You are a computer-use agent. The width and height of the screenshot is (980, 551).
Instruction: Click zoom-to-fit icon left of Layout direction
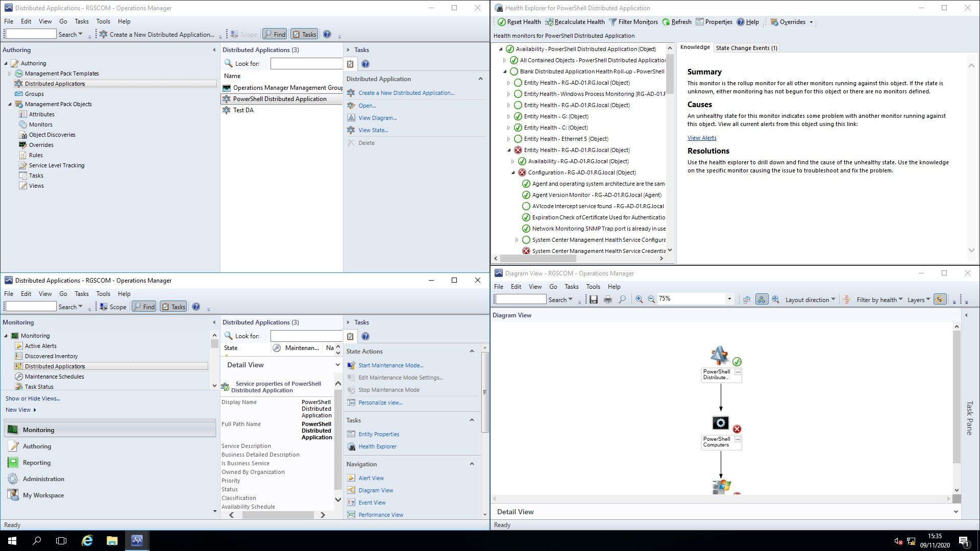click(775, 299)
